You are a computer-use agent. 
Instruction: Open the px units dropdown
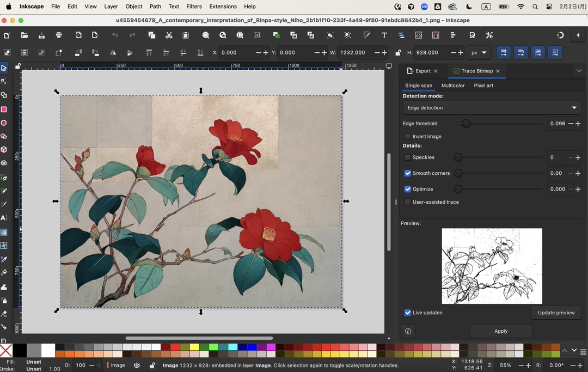click(479, 53)
